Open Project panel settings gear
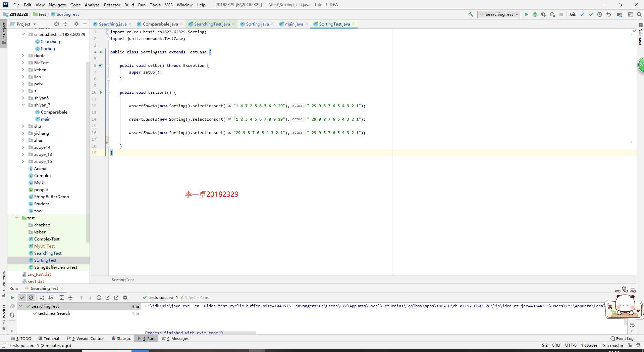This screenshot has height=352, width=644. [76, 24]
